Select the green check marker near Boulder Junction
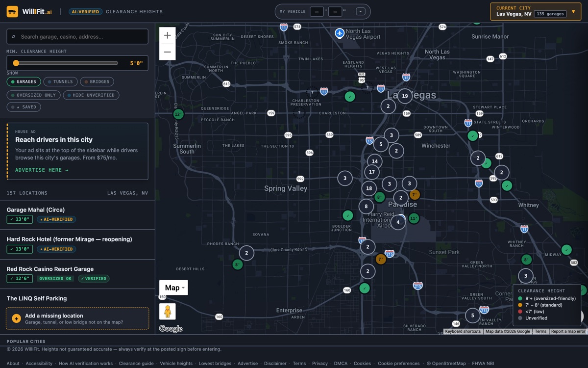 pyautogui.click(x=348, y=215)
